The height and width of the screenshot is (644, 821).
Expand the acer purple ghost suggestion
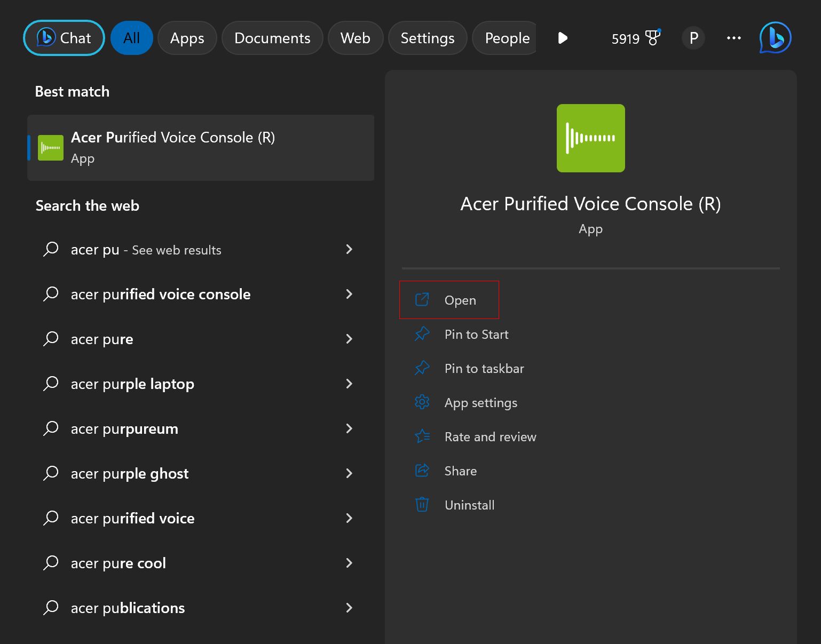click(349, 473)
